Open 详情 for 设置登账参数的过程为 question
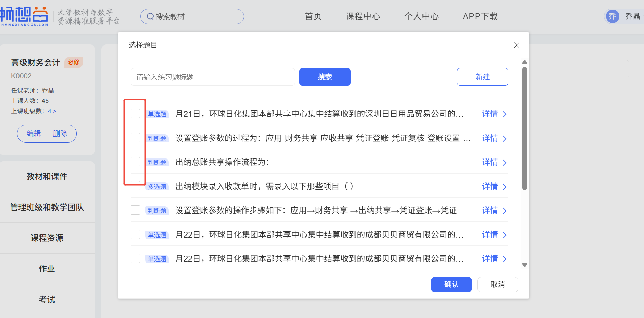This screenshot has width=644, height=318. [494, 138]
